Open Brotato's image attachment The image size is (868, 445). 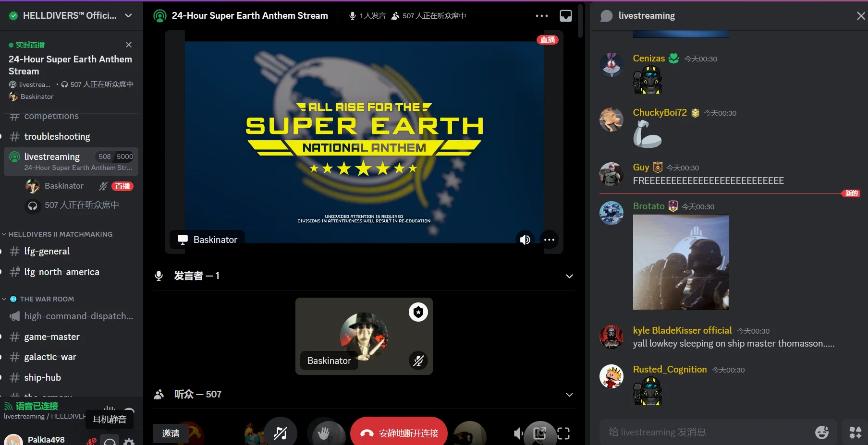click(681, 262)
